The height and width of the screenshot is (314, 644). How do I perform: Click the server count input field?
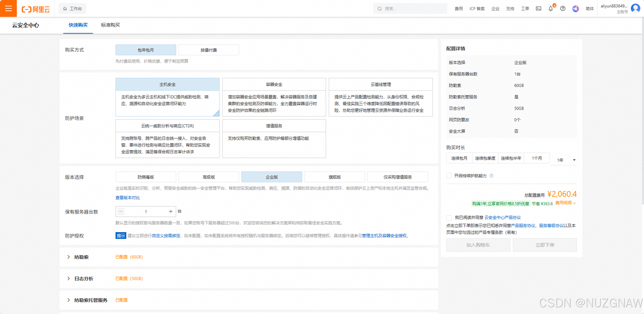click(x=146, y=211)
